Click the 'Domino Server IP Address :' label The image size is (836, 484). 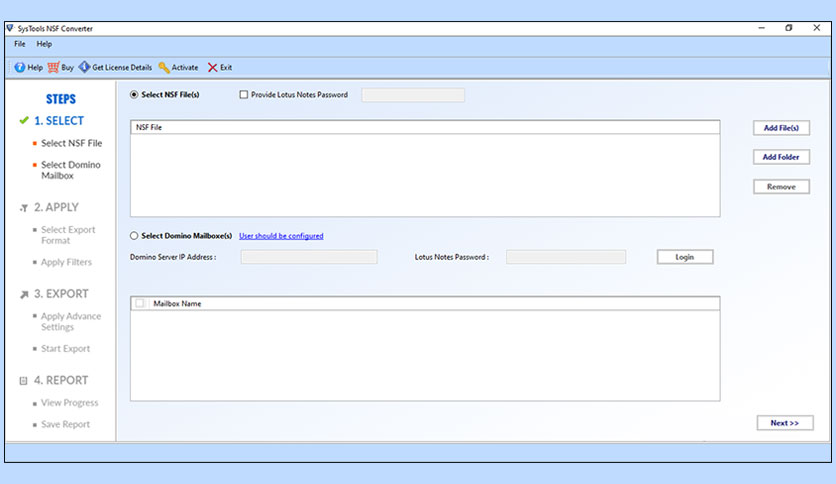173,257
